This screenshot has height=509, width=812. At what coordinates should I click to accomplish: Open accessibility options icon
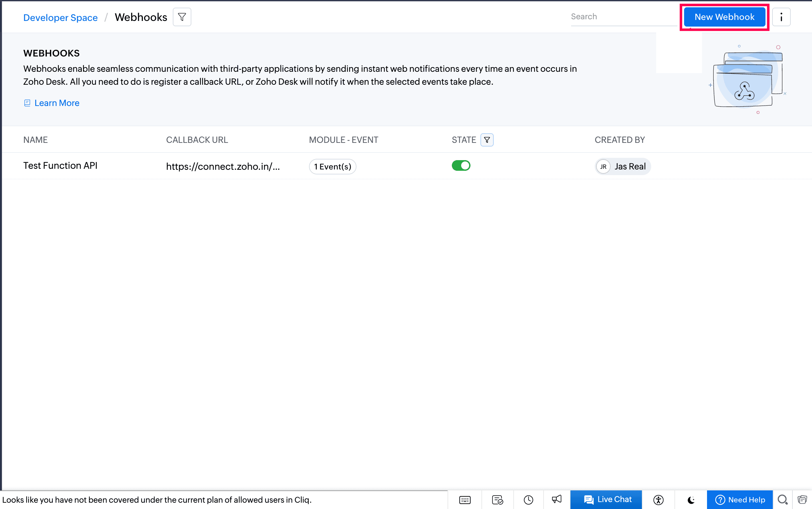(658, 500)
